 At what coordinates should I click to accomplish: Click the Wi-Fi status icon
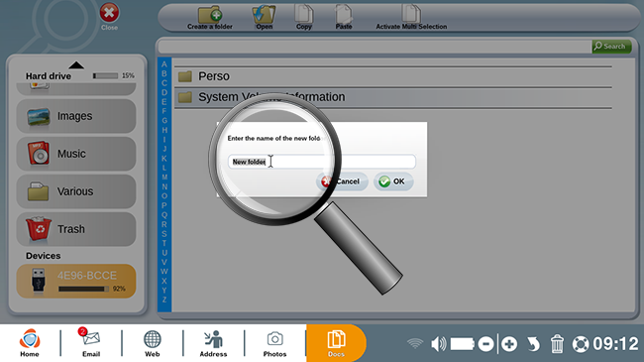[x=415, y=343]
